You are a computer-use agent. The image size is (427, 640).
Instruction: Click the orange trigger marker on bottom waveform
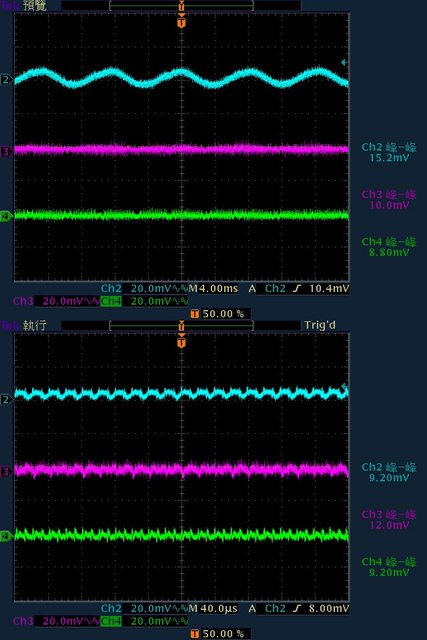click(182, 341)
